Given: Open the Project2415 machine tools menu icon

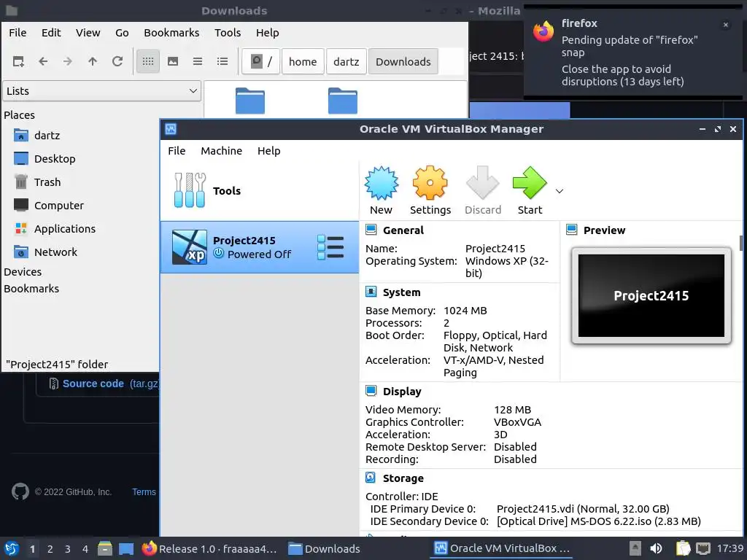Looking at the screenshot, I should click(x=330, y=247).
